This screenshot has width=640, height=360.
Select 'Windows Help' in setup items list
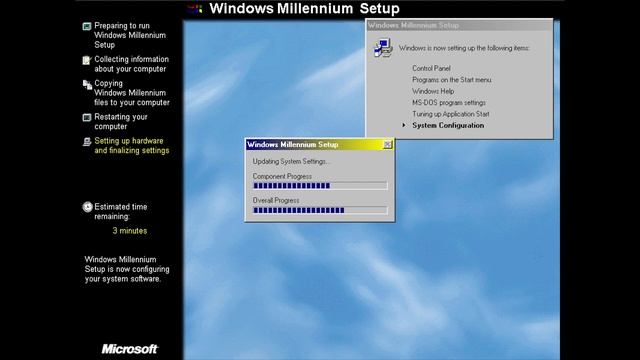point(433,91)
